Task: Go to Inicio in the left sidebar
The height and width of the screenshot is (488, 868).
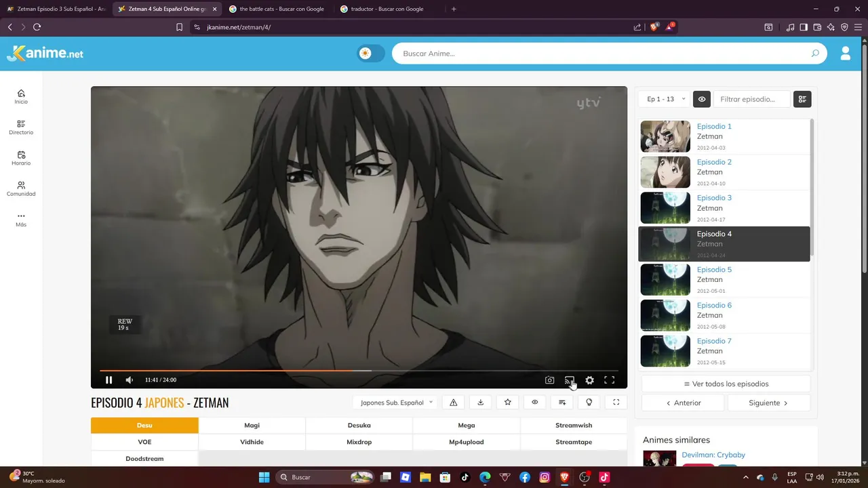Action: [21, 97]
